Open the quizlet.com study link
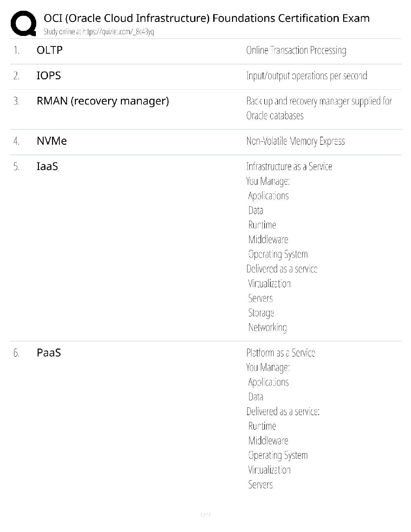The image size is (411, 532). tap(99, 32)
